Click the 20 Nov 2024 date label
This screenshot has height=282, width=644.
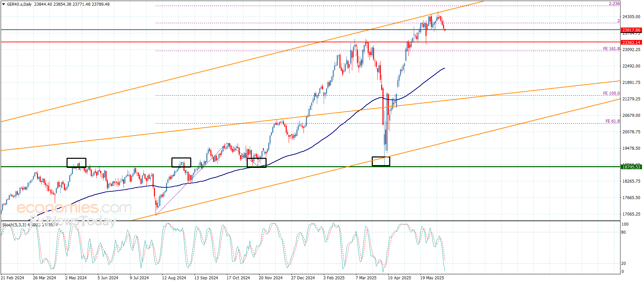[271, 278]
